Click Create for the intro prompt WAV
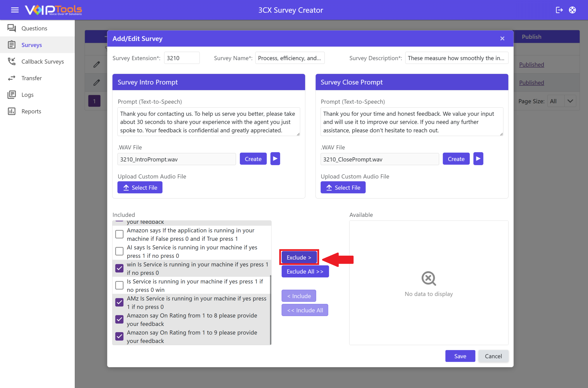 pos(253,159)
